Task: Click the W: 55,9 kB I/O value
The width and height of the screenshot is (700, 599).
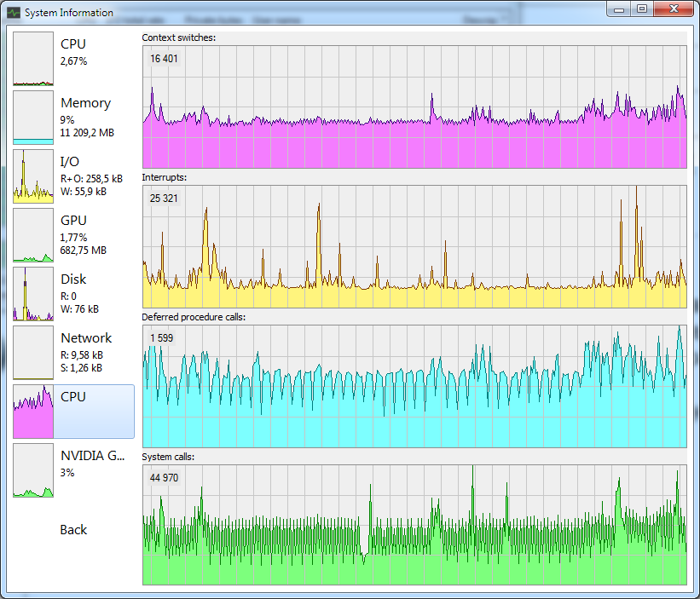Action: [84, 192]
